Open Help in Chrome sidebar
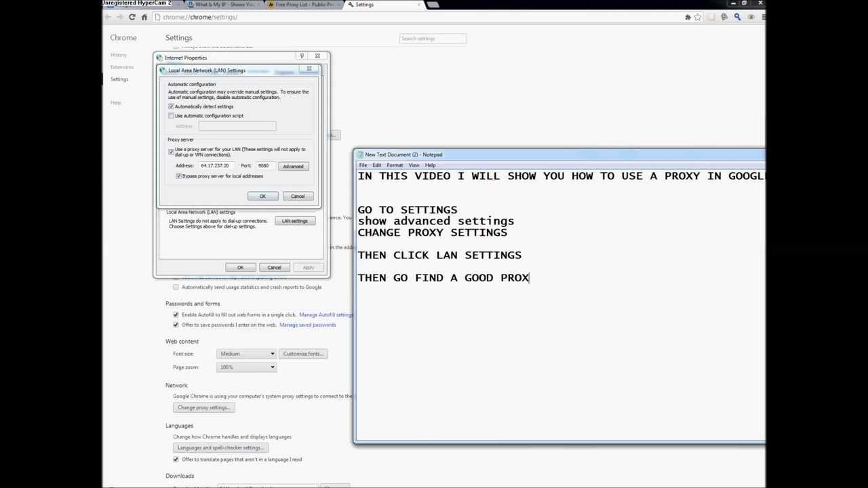868x488 pixels. tap(115, 103)
